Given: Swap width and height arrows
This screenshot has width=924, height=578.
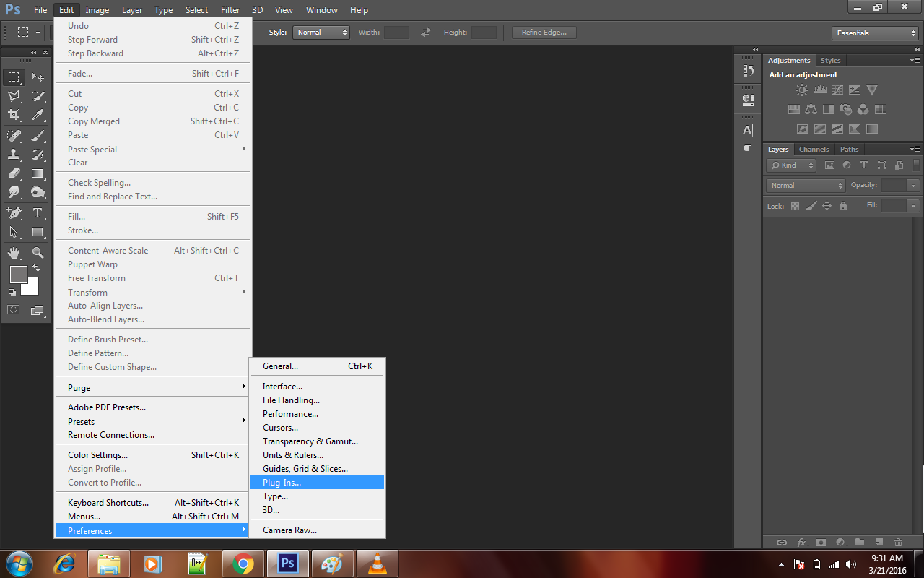Looking at the screenshot, I should point(426,33).
